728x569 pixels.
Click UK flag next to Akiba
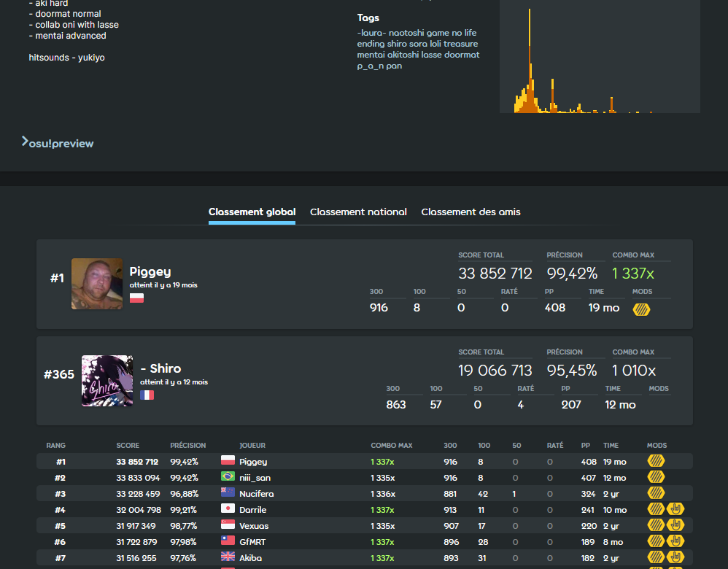(x=228, y=557)
